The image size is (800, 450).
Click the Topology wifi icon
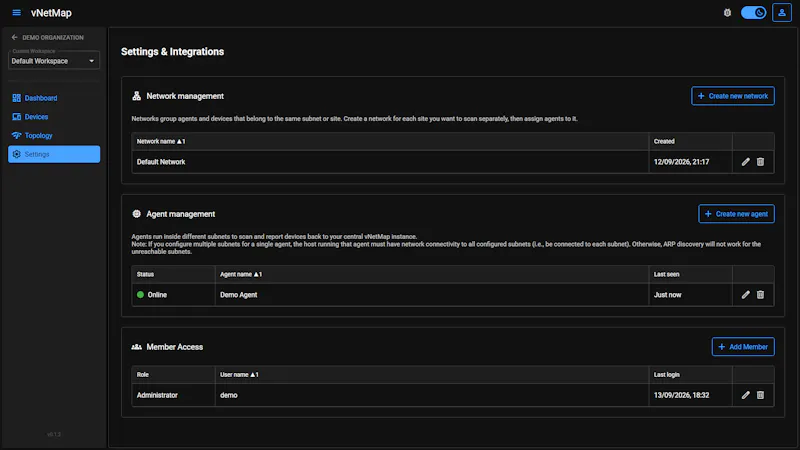point(16,136)
